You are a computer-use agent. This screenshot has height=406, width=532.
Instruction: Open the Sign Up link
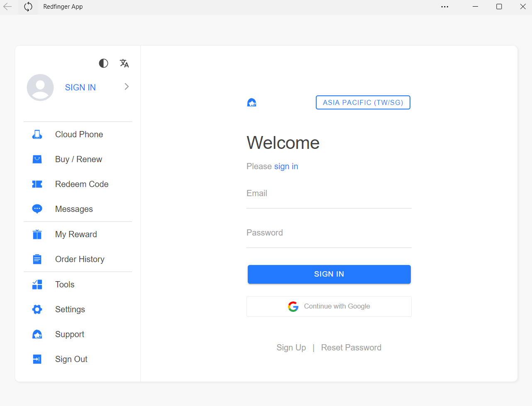pos(291,348)
